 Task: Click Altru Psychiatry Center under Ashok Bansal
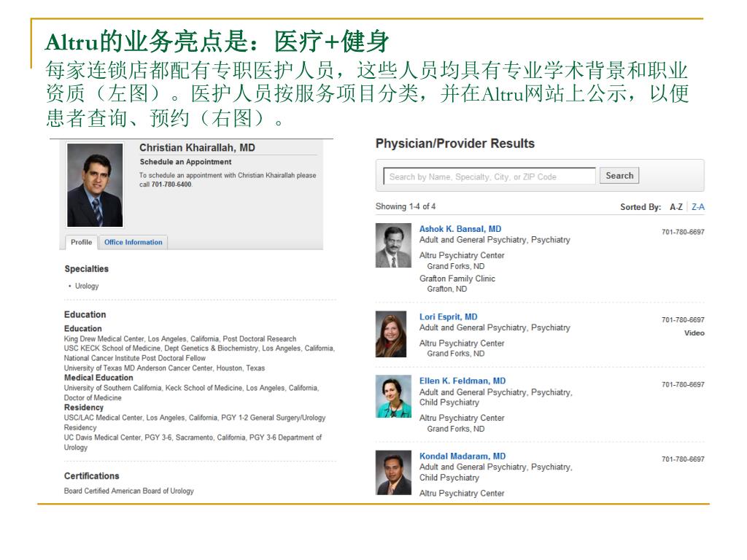point(462,255)
